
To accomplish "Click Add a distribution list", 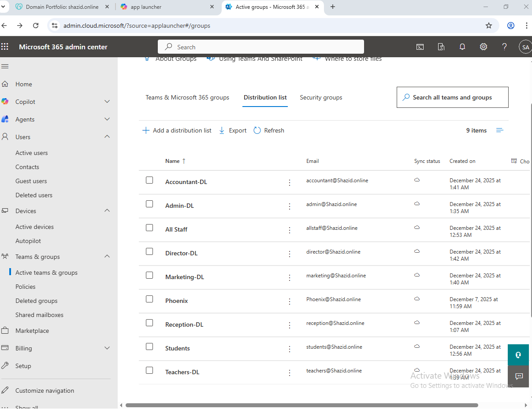I will tap(177, 130).
